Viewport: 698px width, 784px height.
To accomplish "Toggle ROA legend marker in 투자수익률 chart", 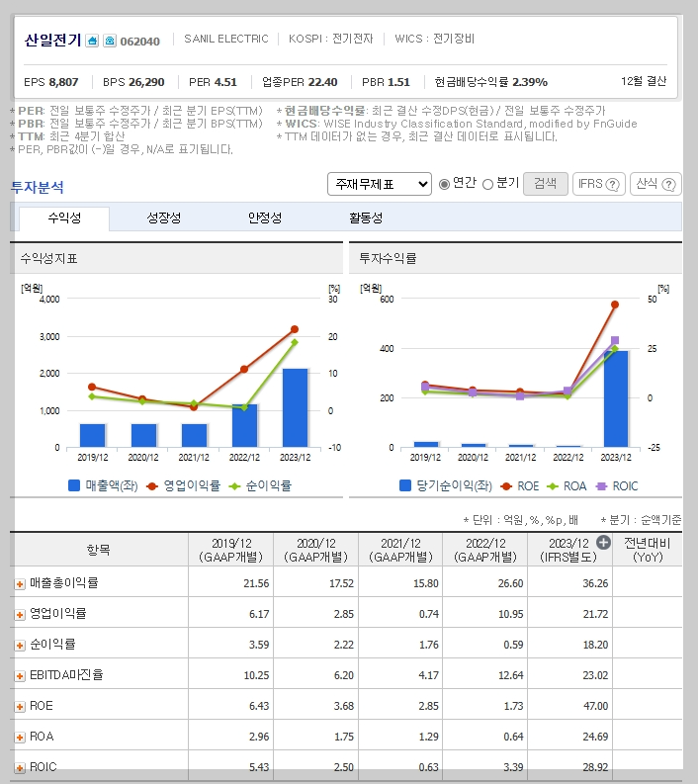I will (x=552, y=486).
